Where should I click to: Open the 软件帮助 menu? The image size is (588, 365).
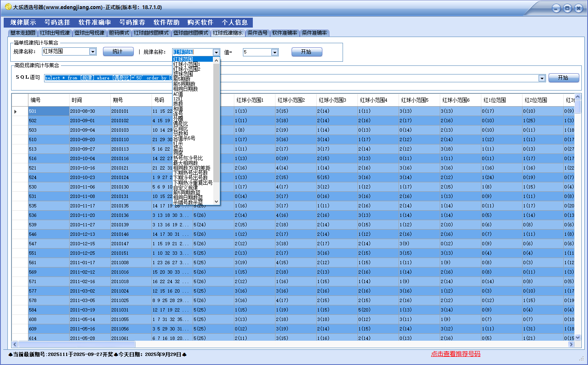click(166, 23)
